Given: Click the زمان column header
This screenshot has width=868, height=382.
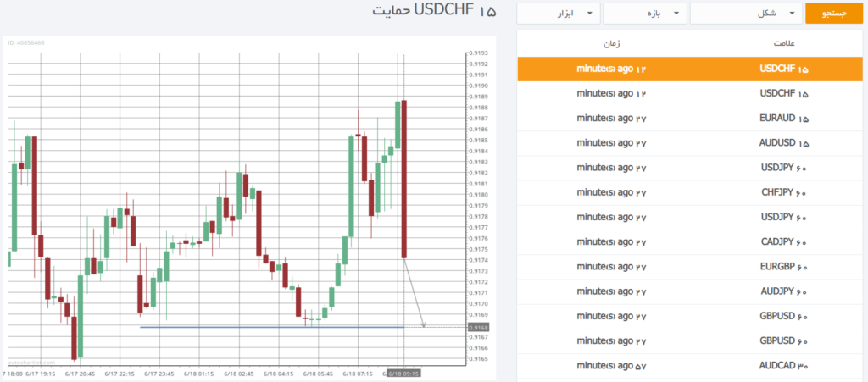Looking at the screenshot, I should [611, 43].
